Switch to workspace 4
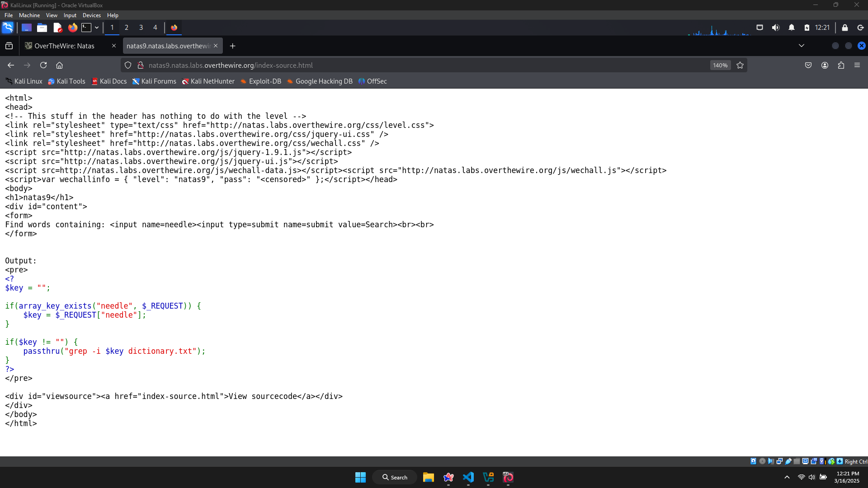This screenshot has height=488, width=868. tap(155, 28)
